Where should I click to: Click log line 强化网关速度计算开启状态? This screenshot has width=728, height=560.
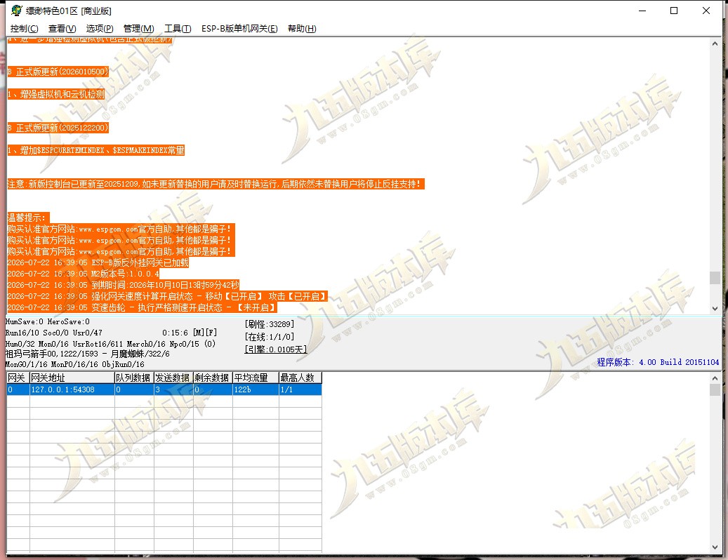coord(168,296)
